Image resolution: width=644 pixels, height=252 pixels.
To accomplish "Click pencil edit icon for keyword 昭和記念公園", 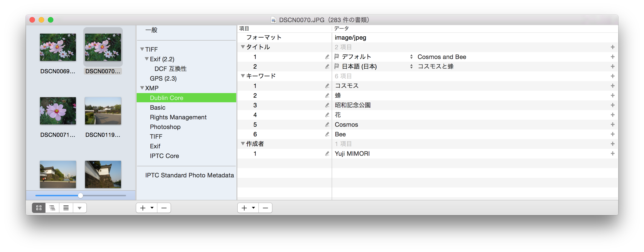I will pyautogui.click(x=327, y=105).
